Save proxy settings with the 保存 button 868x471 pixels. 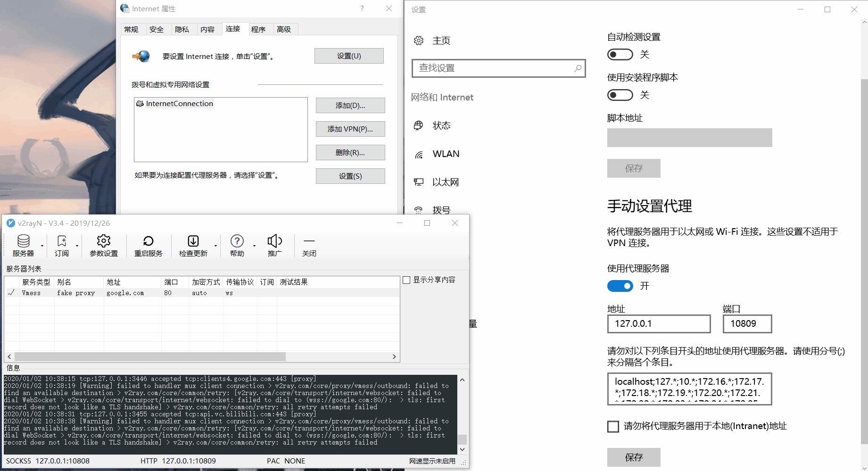click(x=634, y=457)
